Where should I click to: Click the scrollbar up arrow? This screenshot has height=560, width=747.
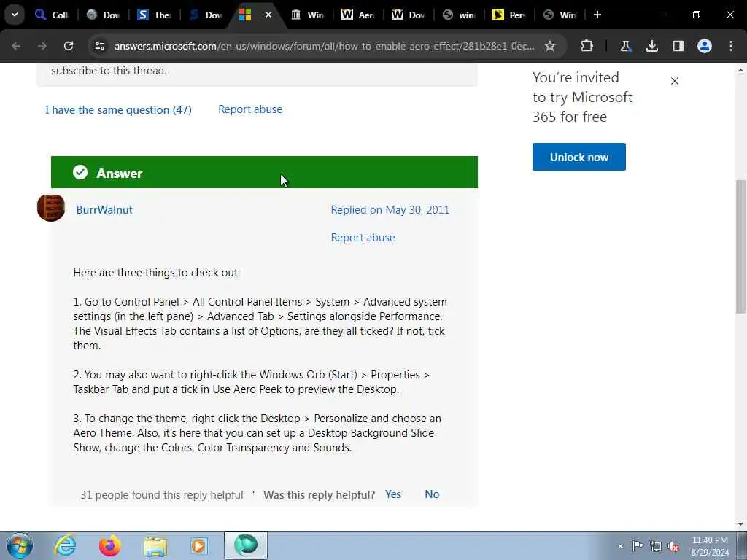(x=741, y=70)
